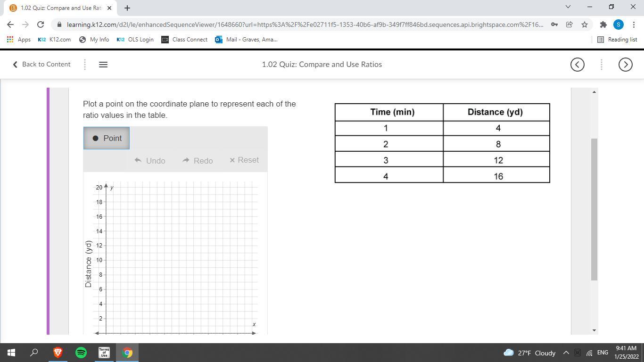Open Apps bookmarks shortcut
The width and height of the screenshot is (644, 362).
pos(19,40)
